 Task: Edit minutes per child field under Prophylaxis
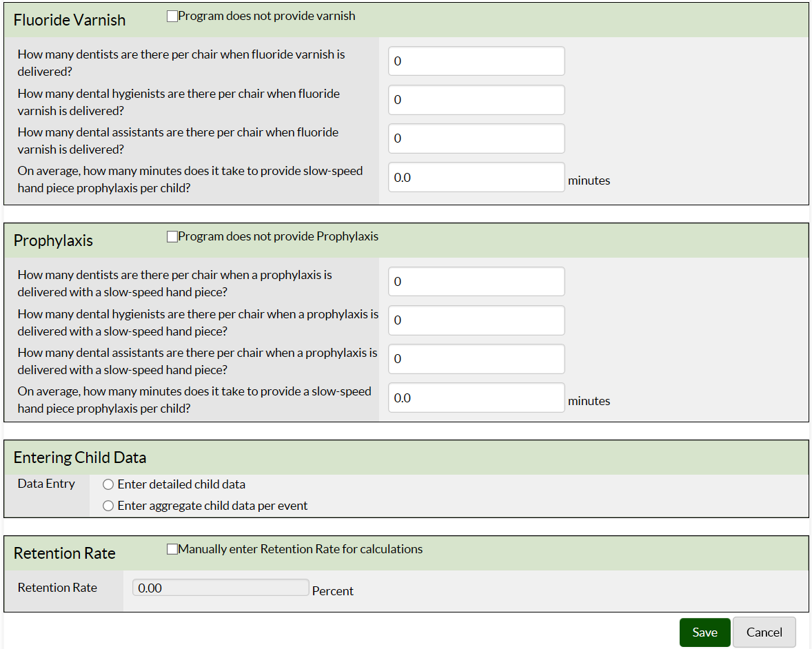[x=476, y=398]
